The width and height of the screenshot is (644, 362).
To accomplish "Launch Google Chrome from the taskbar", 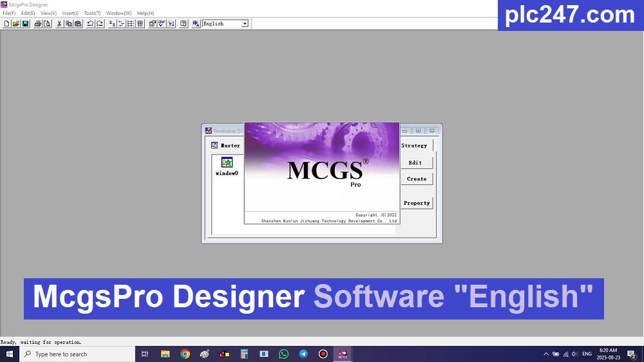I will click(185, 354).
